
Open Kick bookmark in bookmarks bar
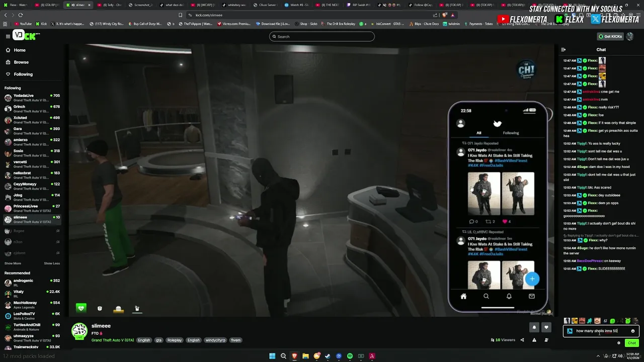coord(41,24)
